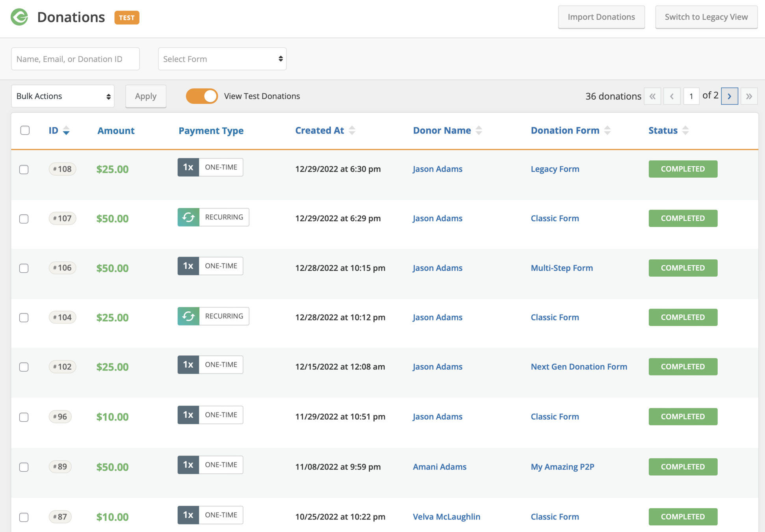Screen dimensions: 765x532
Task: Go to the next page arrow
Action: pyautogui.click(x=729, y=96)
